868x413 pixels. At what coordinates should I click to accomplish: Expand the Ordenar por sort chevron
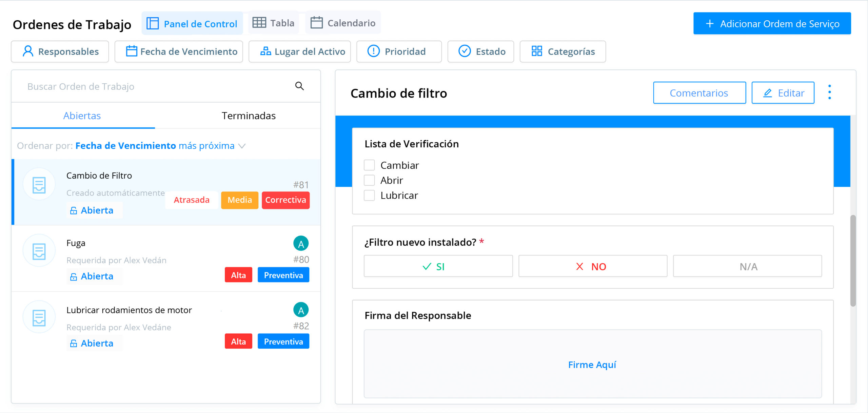(x=242, y=146)
